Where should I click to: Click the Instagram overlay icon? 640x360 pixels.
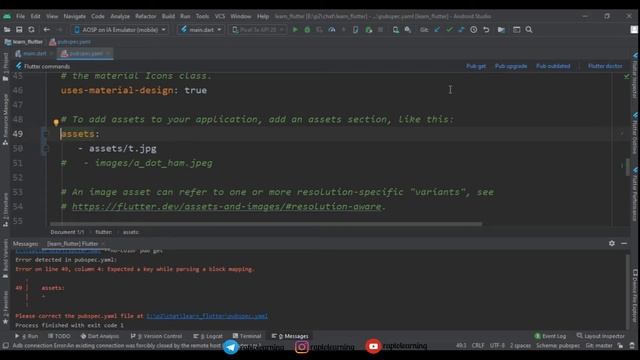(x=302, y=347)
